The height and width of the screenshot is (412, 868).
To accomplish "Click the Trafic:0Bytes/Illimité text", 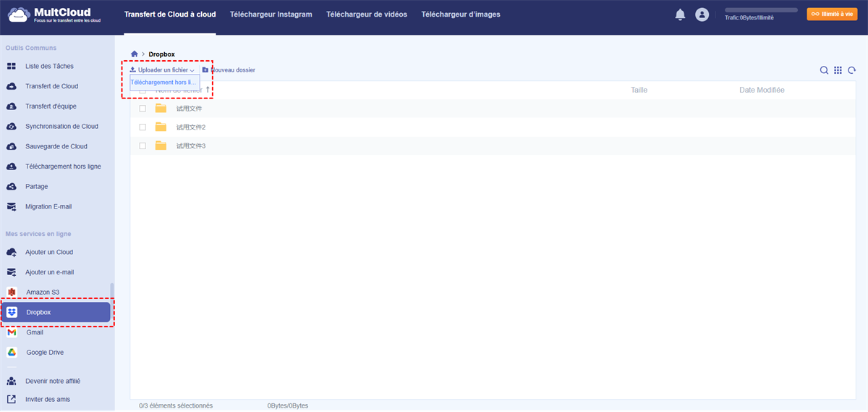I will (x=749, y=17).
